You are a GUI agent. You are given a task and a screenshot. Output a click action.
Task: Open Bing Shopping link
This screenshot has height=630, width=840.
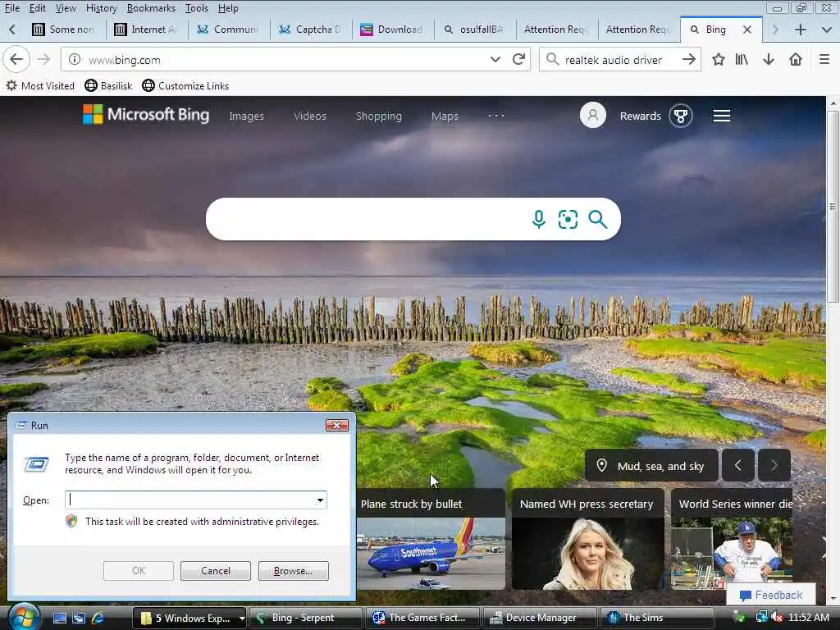point(379,116)
